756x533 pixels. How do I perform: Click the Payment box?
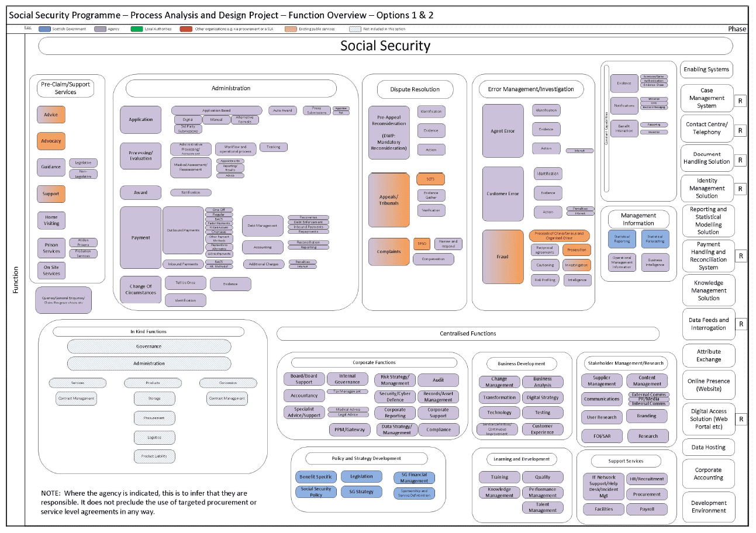click(x=140, y=238)
